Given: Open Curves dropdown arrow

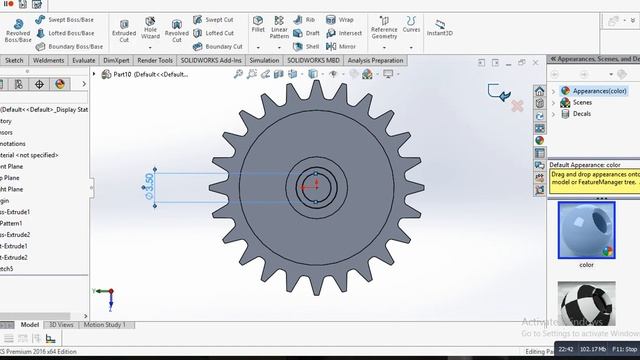Looking at the screenshot, I should tap(411, 48).
